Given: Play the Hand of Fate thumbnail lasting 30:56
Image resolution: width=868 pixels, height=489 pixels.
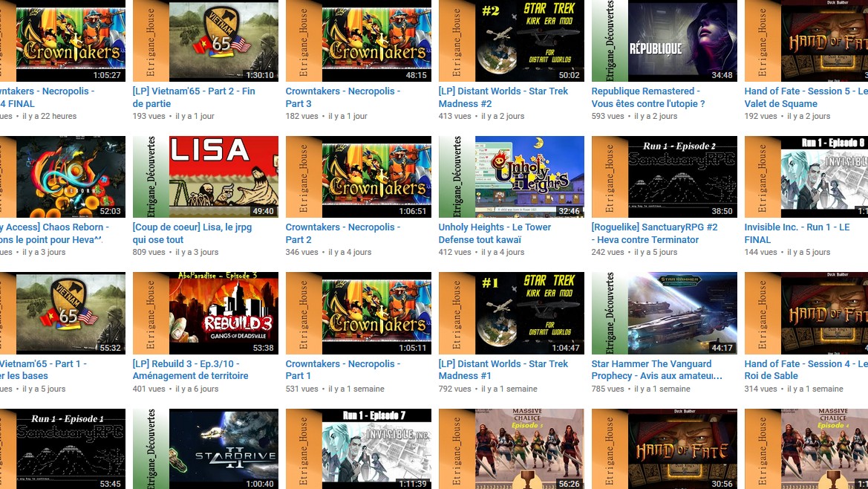Looking at the screenshot, I should (665, 449).
